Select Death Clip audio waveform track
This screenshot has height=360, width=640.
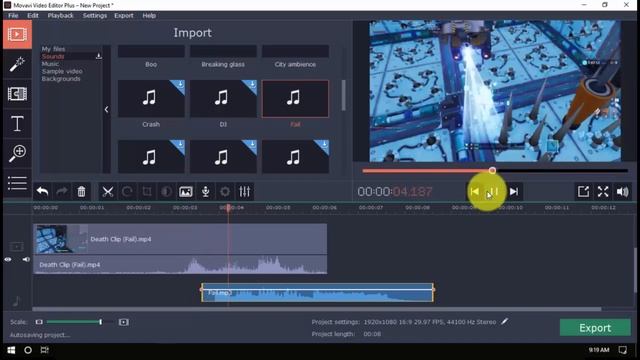180,264
